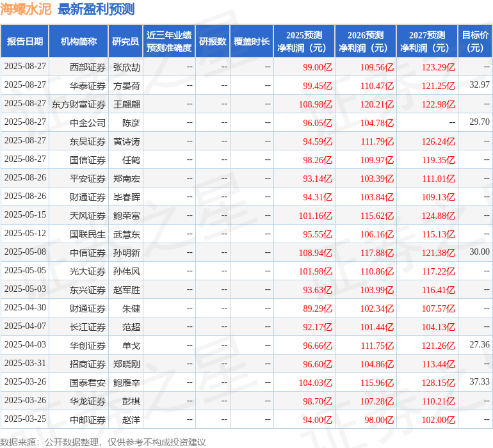This screenshot has height=448, width=493.
Task: Click the 最新盈利预测 heading
Action: coord(96,9)
